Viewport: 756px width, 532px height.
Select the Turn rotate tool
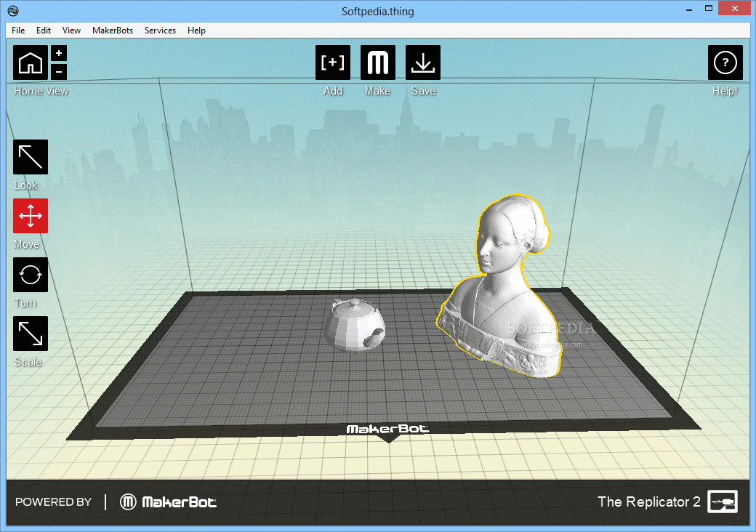(x=31, y=275)
